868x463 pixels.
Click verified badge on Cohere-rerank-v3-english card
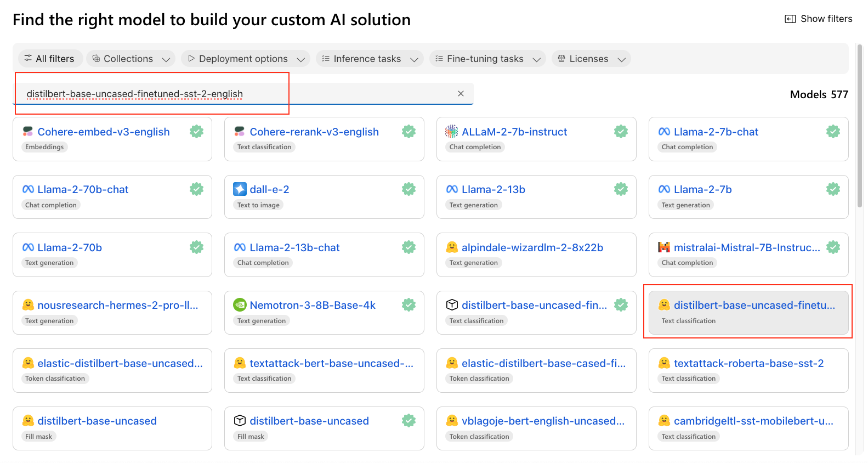(x=409, y=132)
